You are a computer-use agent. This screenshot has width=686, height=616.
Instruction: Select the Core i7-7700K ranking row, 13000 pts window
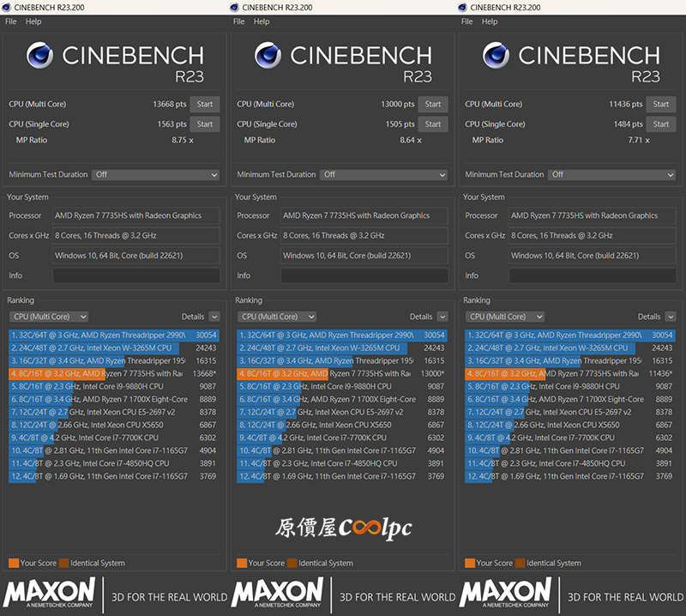pos(342,438)
